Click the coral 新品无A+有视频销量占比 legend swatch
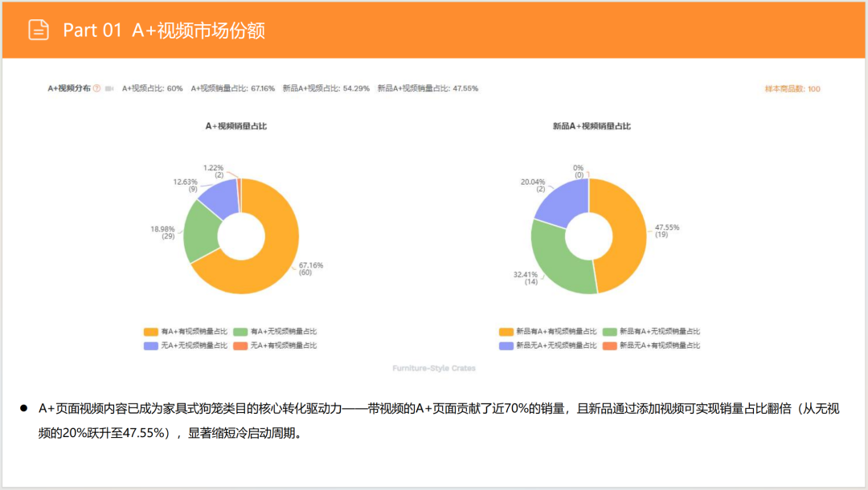 click(x=609, y=345)
